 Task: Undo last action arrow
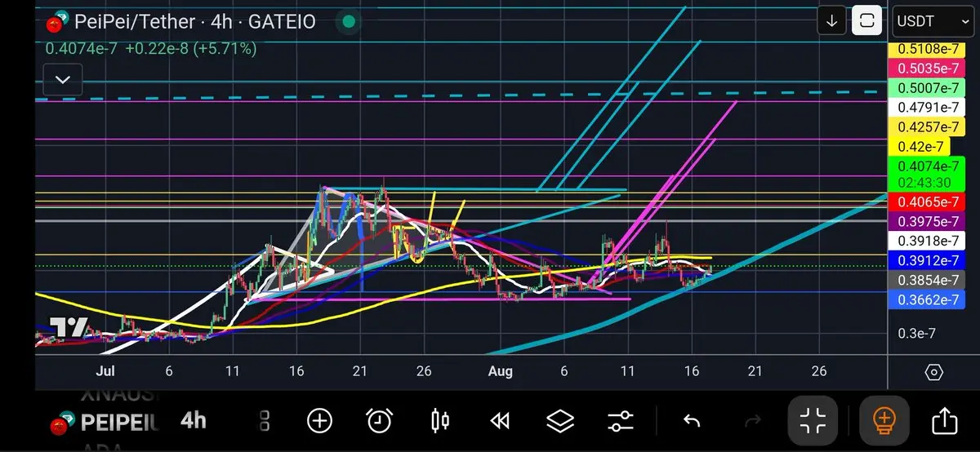click(x=692, y=421)
